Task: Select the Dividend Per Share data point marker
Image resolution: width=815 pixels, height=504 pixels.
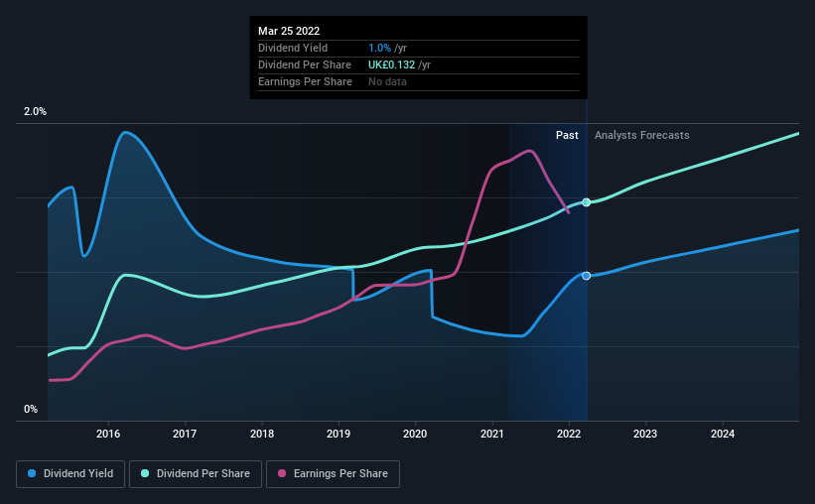Action: tap(587, 202)
